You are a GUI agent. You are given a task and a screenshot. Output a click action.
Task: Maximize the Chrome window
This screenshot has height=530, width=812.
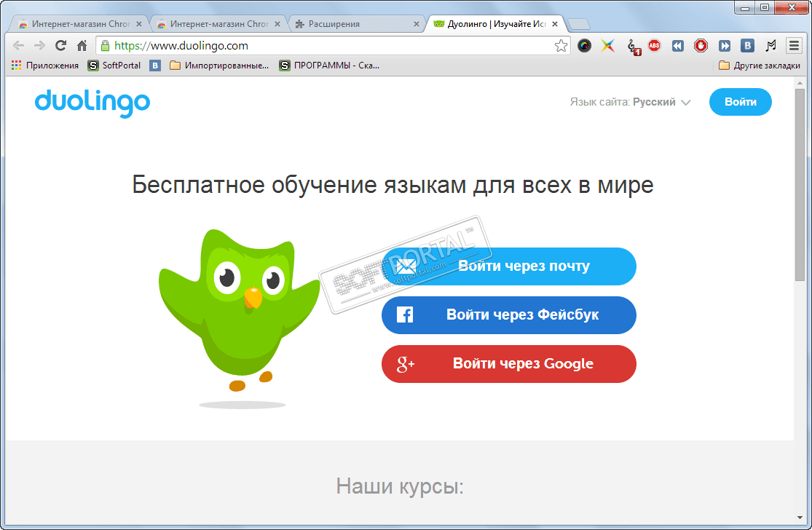click(x=765, y=7)
